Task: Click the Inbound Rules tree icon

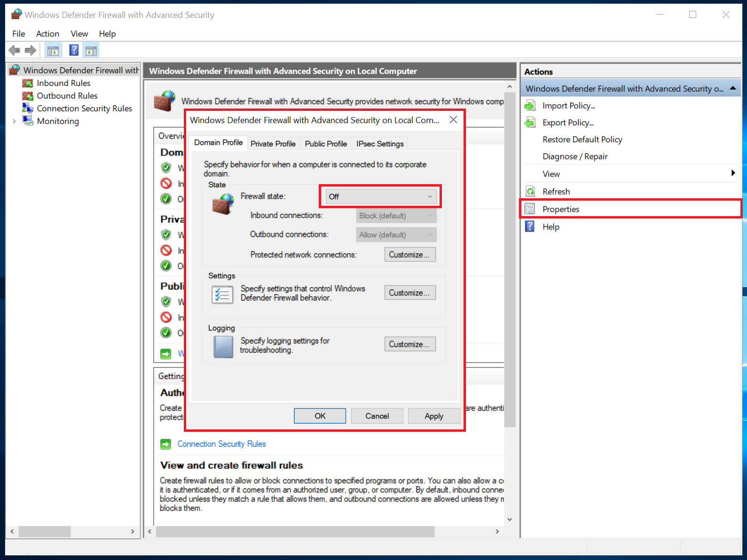Action: (28, 83)
